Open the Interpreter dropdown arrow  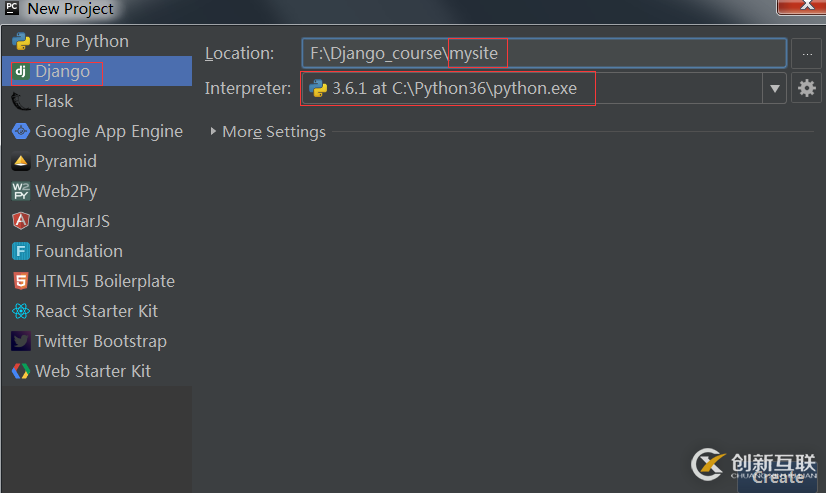point(774,89)
